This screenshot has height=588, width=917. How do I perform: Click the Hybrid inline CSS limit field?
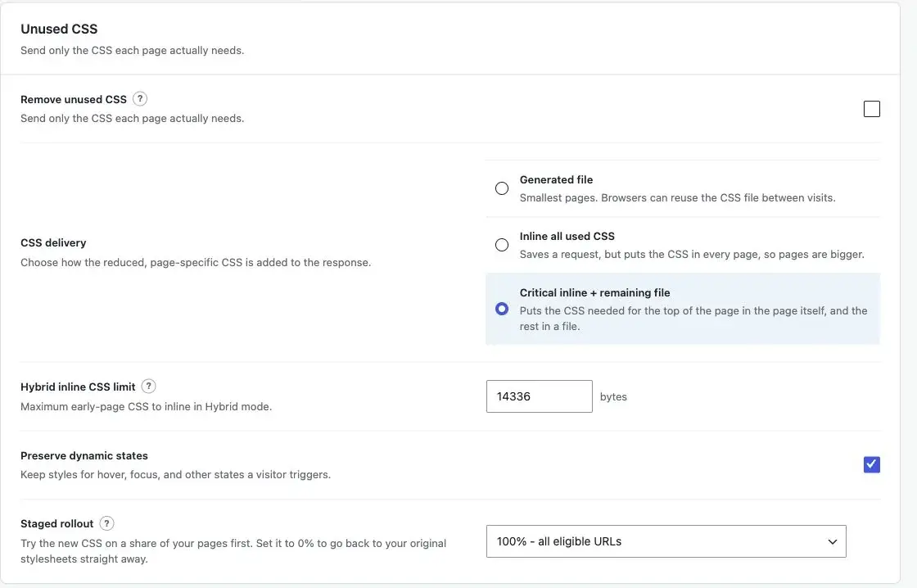pyautogui.click(x=540, y=396)
